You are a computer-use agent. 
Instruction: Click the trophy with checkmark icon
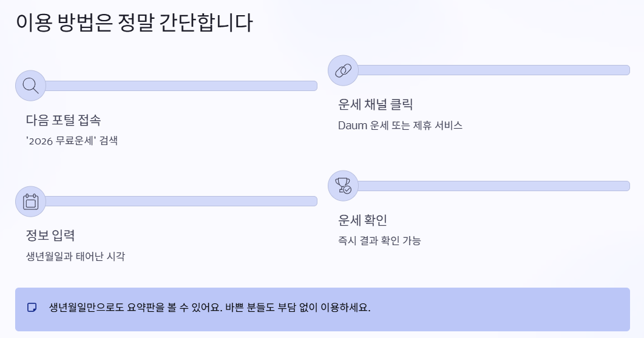[x=344, y=186]
